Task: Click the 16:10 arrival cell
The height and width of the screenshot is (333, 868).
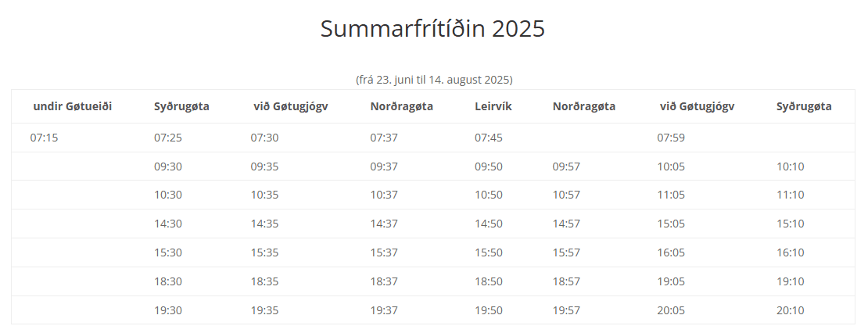Action: coord(791,252)
